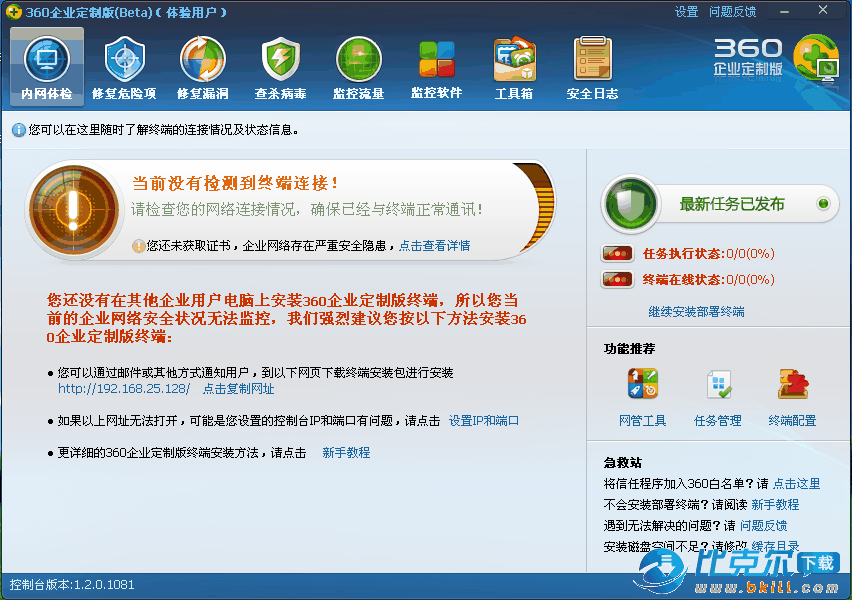Click the 点击查看详情 link

click(x=434, y=246)
